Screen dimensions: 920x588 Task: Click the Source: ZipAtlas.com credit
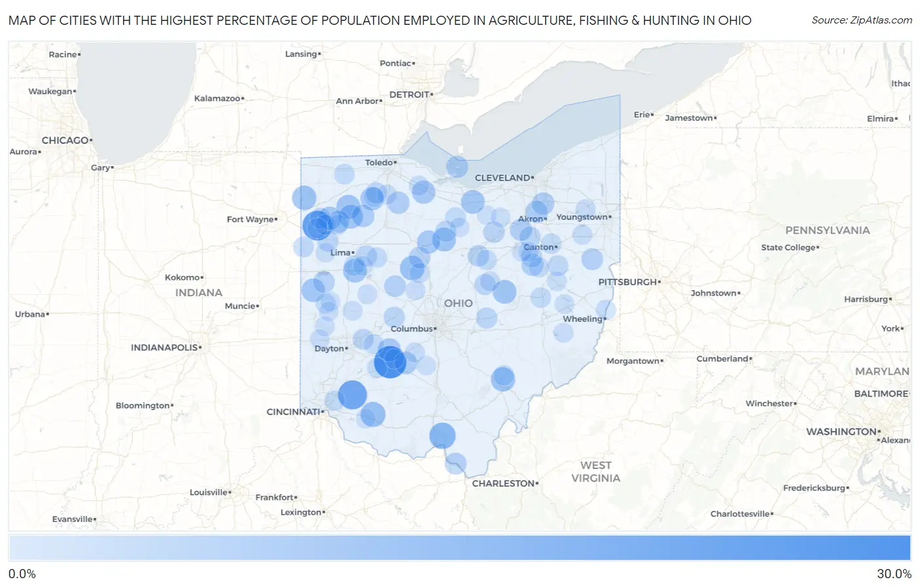click(x=862, y=20)
